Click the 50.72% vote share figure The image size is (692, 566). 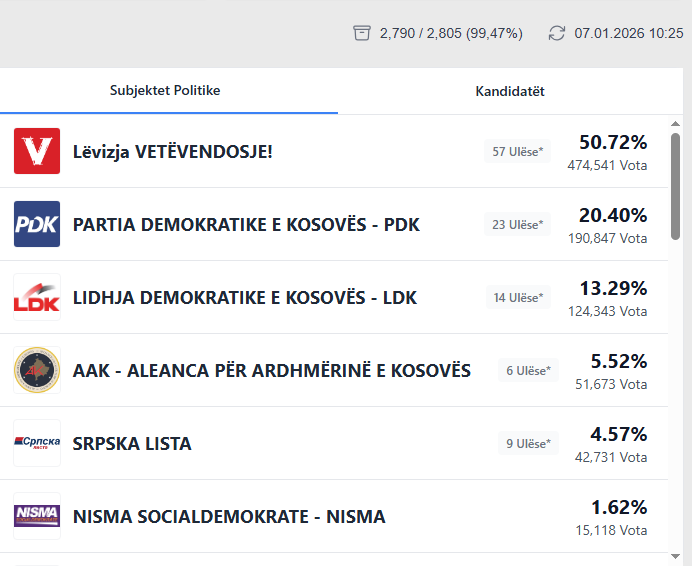(613, 142)
